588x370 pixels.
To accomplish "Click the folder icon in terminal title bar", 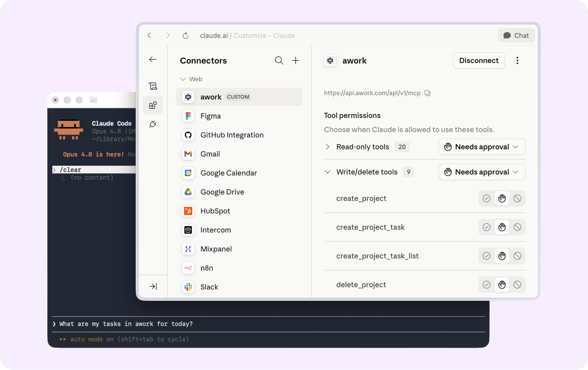I will (x=93, y=100).
